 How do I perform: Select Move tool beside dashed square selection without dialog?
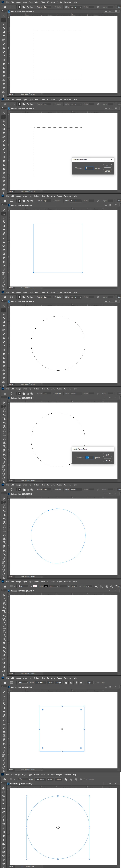[4, 16]
